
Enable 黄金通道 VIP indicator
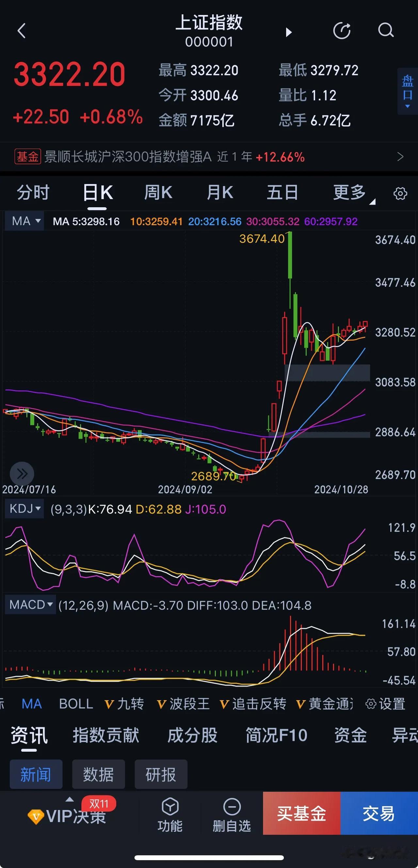(x=325, y=704)
